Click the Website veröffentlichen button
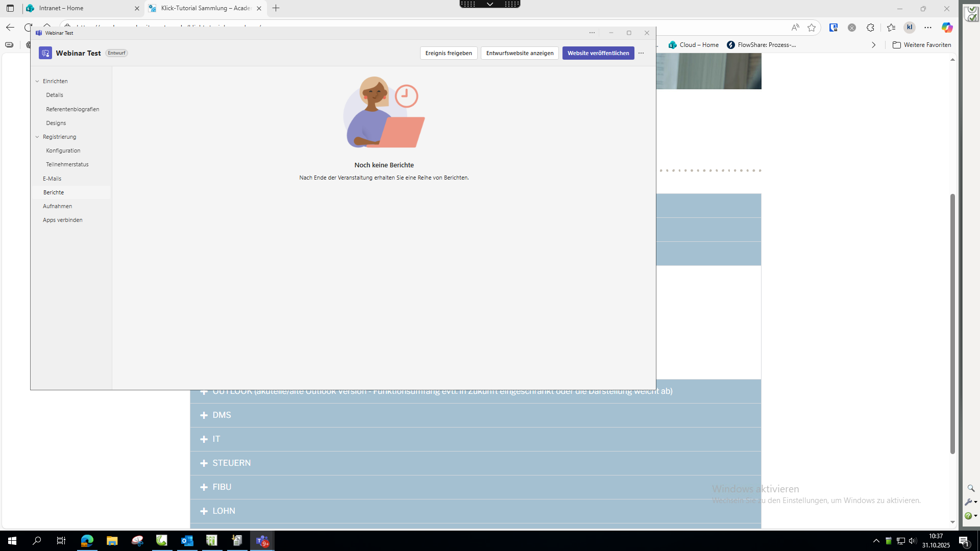The image size is (980, 551). tap(598, 53)
